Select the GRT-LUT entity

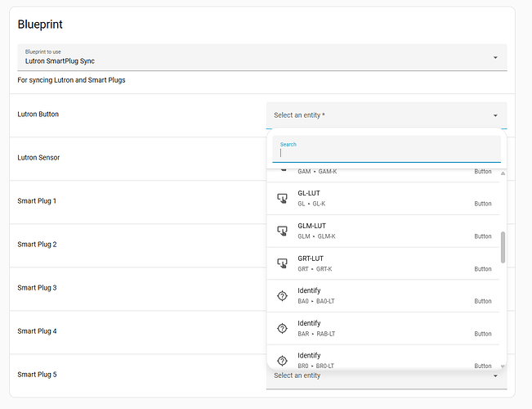[383, 263]
